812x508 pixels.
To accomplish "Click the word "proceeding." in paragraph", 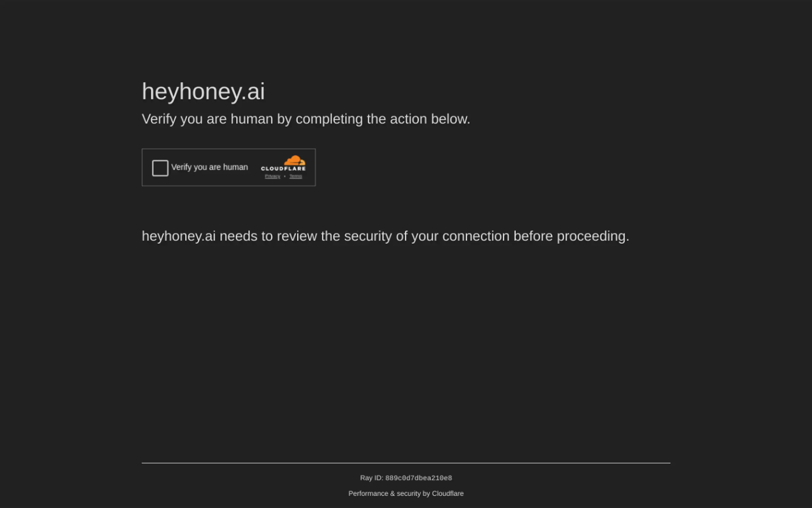I will click(x=593, y=236).
